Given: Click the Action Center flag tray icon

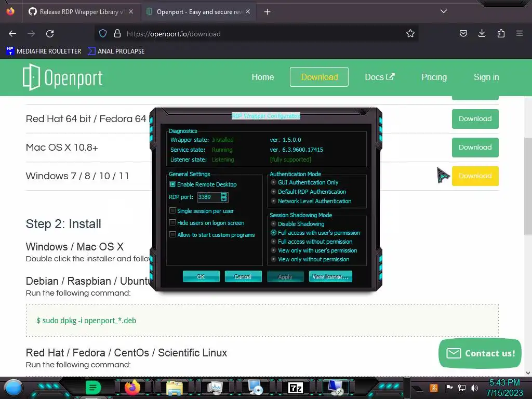Looking at the screenshot, I should (449, 388).
